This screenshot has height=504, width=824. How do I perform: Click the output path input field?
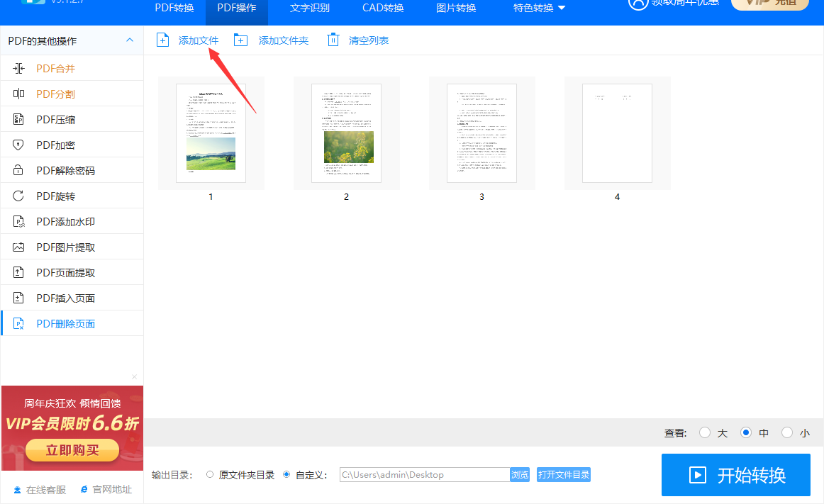425,474
